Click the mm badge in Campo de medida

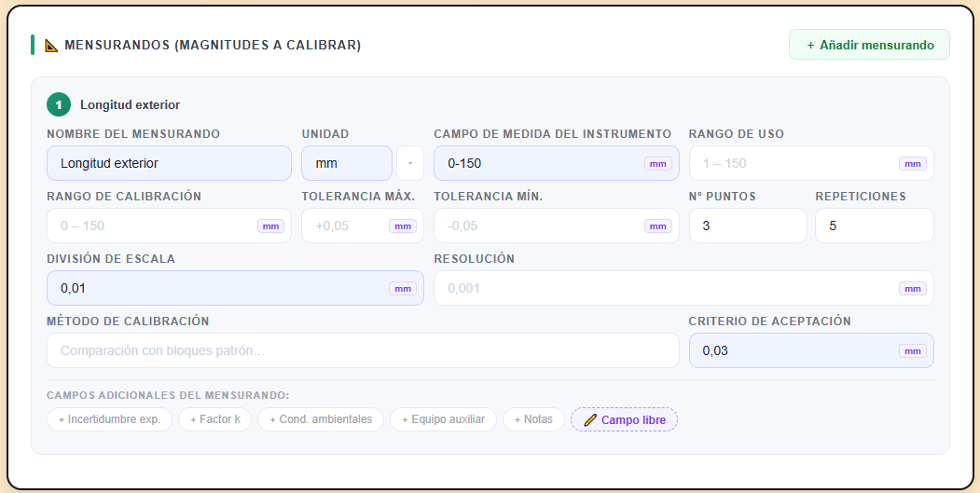click(657, 164)
